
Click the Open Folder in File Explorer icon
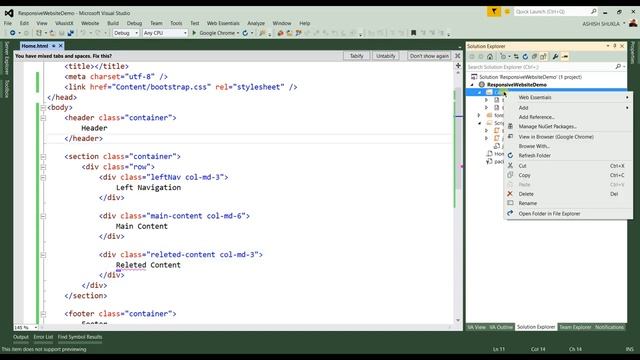click(x=510, y=213)
